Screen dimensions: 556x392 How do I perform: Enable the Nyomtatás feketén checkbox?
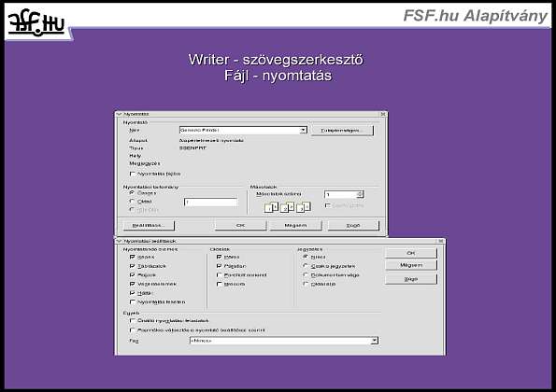click(x=133, y=302)
